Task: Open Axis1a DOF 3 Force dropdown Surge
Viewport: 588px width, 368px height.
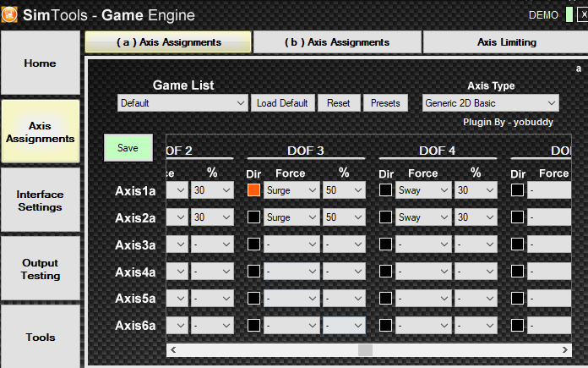Action: pyautogui.click(x=291, y=190)
